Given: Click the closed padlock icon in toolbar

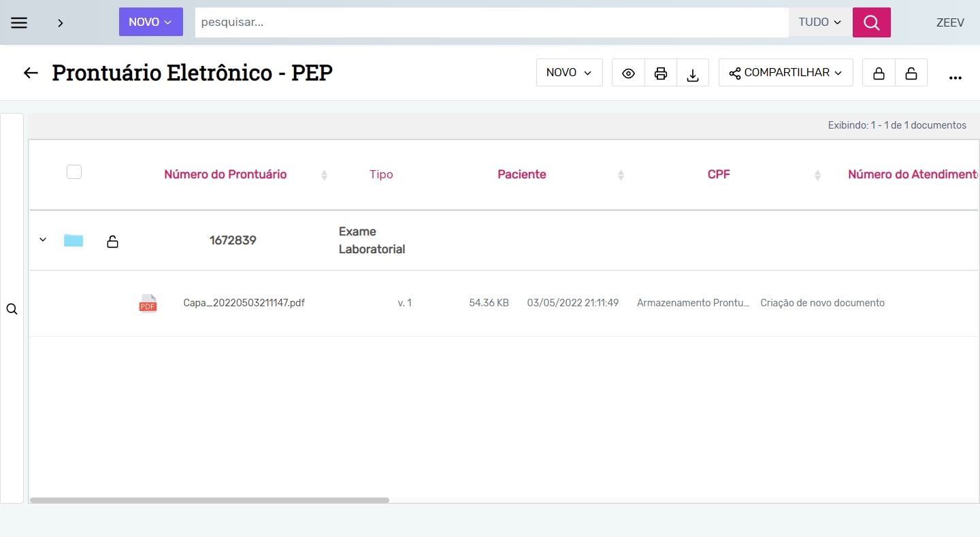Looking at the screenshot, I should tap(879, 74).
